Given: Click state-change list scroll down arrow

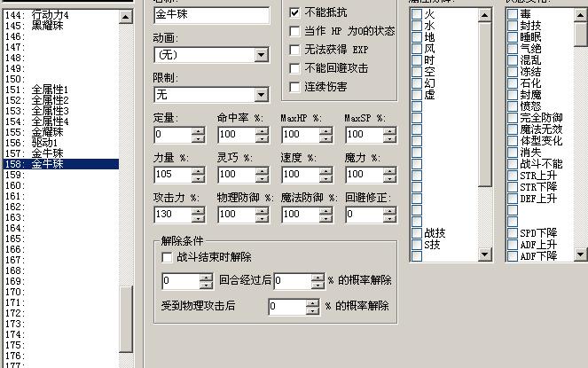Looking at the screenshot, I should [x=581, y=254].
